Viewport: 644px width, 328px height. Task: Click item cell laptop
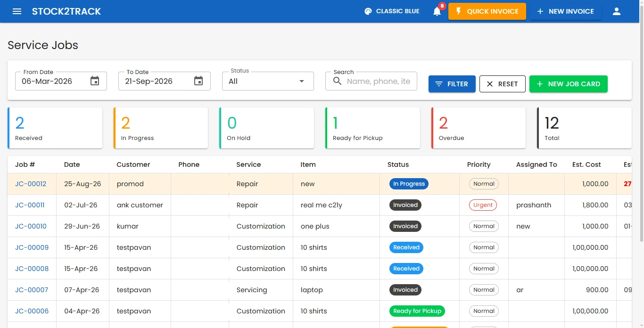coord(312,290)
